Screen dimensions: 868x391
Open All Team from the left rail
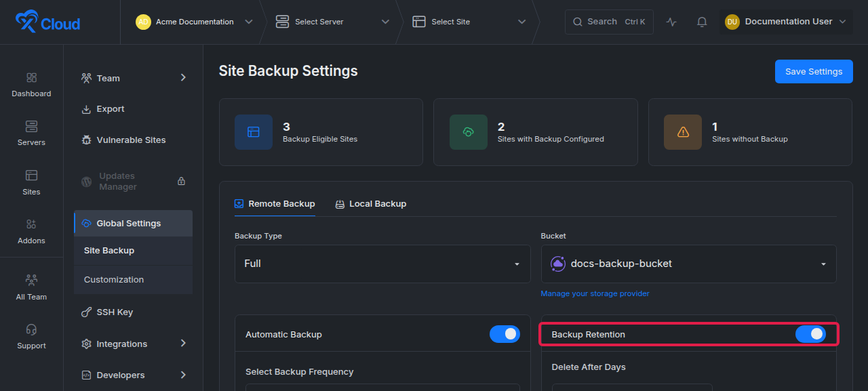(x=31, y=288)
